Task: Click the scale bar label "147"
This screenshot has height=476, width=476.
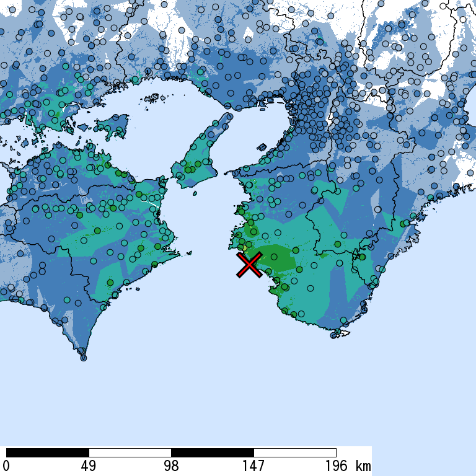Action: click(253, 465)
